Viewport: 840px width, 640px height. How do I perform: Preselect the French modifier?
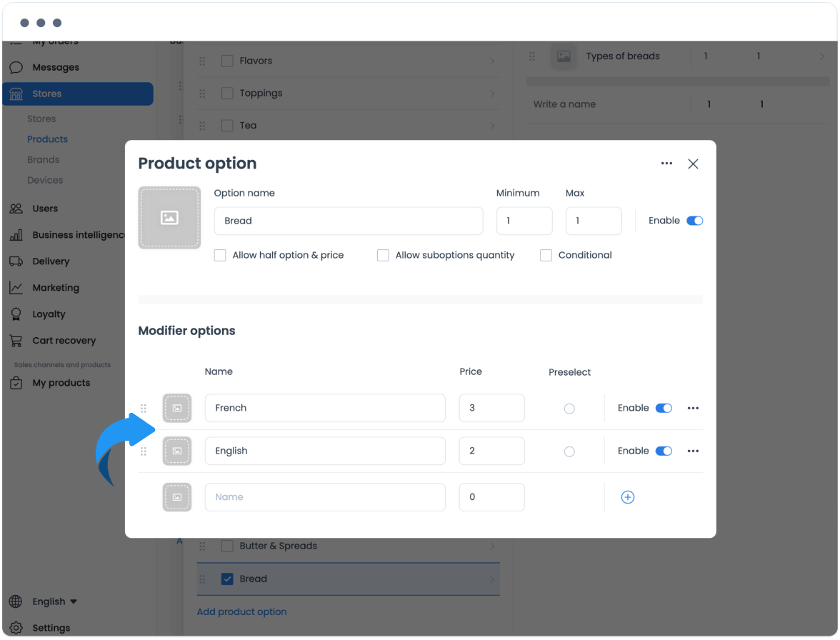tap(569, 409)
